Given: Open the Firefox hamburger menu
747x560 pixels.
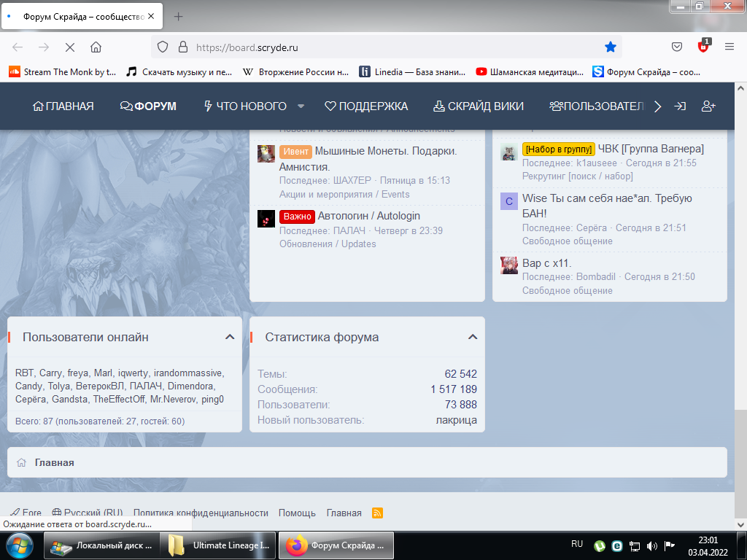Looking at the screenshot, I should point(729,47).
